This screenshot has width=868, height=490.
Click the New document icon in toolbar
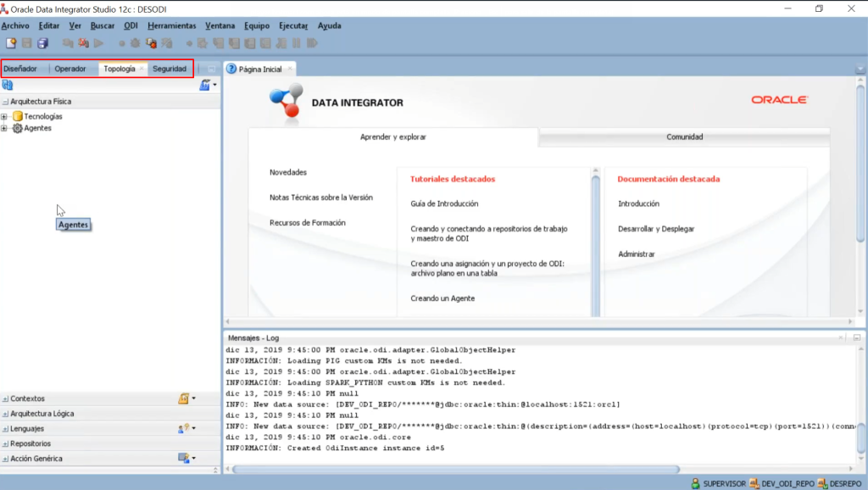pyautogui.click(x=10, y=43)
